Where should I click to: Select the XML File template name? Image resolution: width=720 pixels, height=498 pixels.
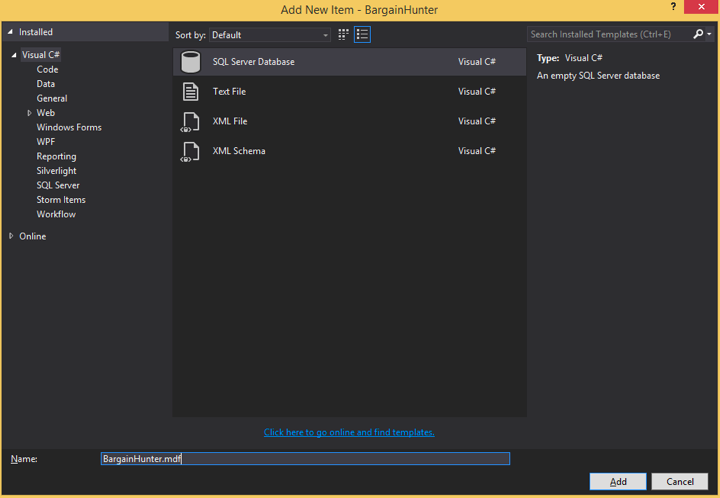230,121
